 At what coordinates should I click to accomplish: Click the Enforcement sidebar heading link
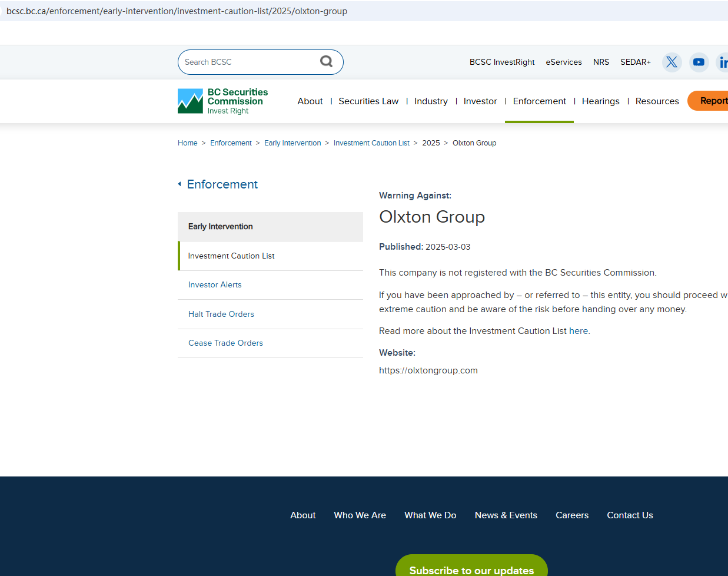[222, 184]
